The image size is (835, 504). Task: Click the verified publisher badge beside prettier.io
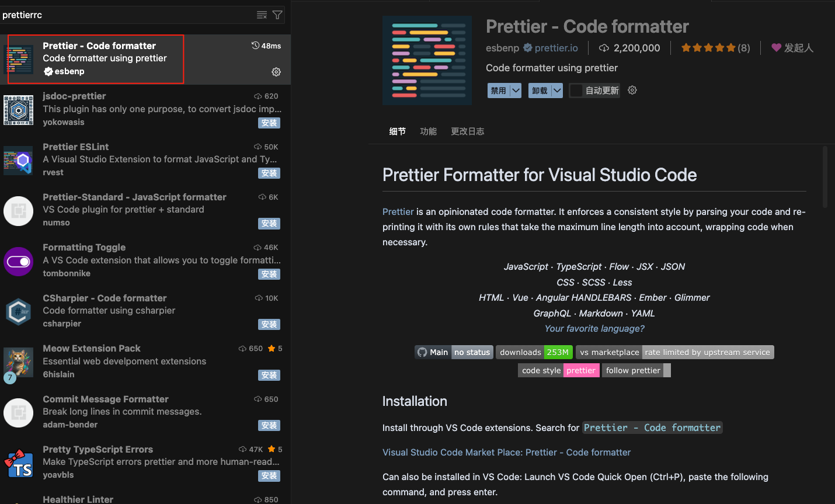pos(527,48)
